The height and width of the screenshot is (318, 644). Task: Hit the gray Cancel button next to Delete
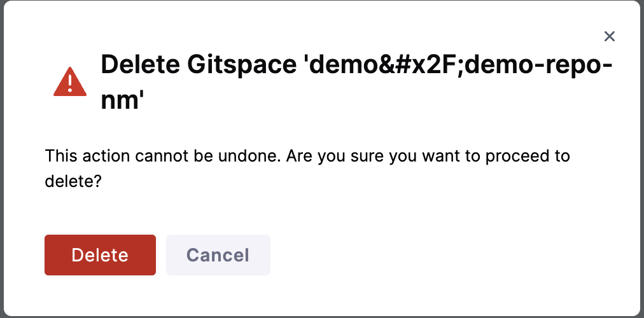(218, 255)
